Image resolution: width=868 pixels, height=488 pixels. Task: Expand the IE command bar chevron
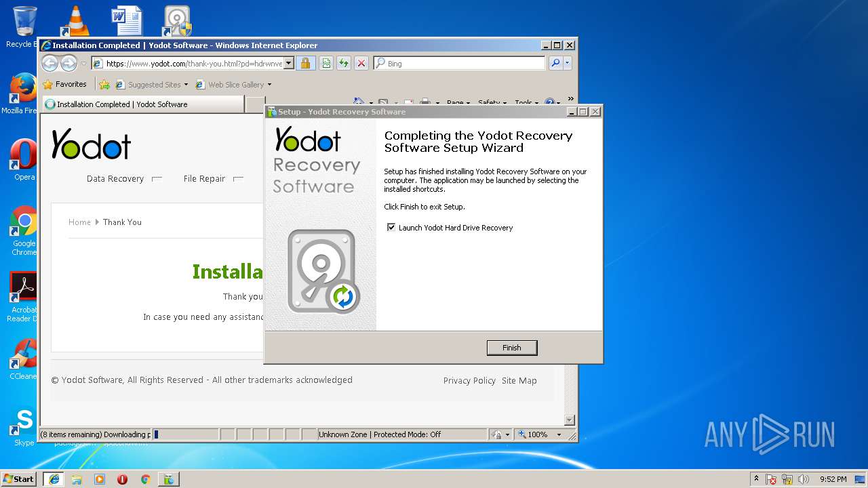(x=570, y=99)
